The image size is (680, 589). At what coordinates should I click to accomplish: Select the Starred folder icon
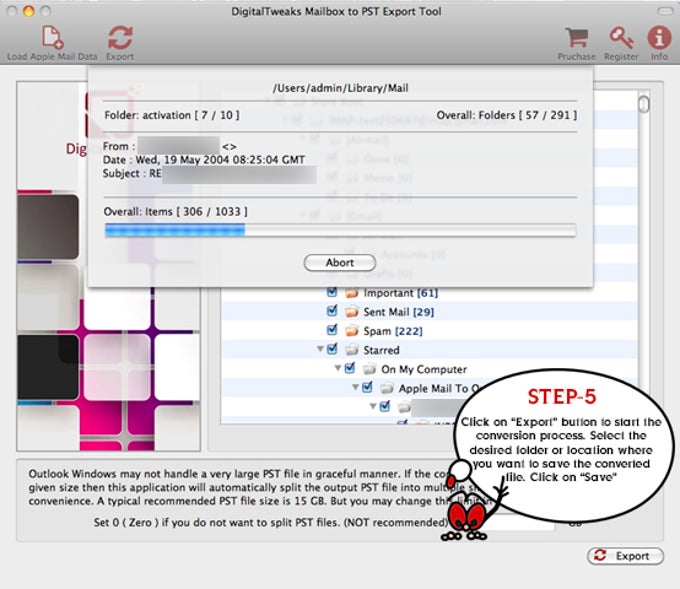click(352, 350)
